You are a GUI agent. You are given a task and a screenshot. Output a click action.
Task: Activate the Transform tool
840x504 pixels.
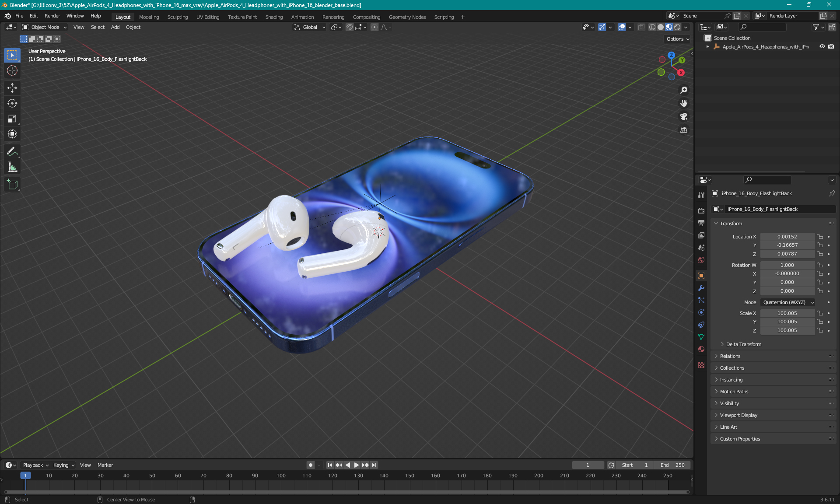[x=12, y=134]
